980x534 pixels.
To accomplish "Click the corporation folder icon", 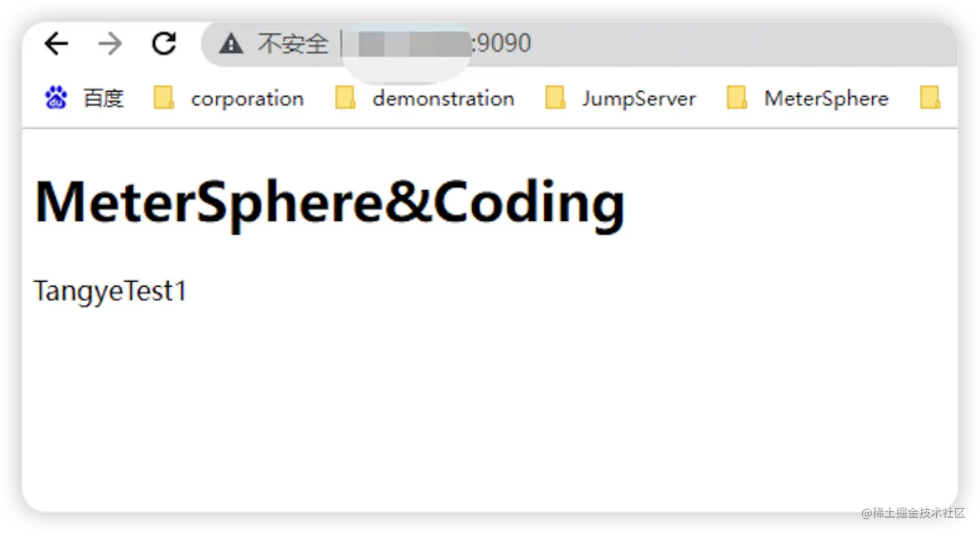I will tap(163, 98).
